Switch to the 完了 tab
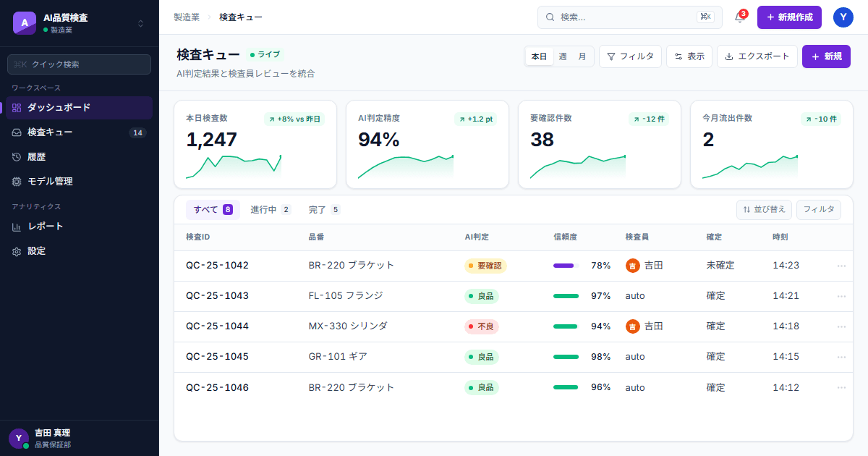The image size is (868, 456). 324,210
